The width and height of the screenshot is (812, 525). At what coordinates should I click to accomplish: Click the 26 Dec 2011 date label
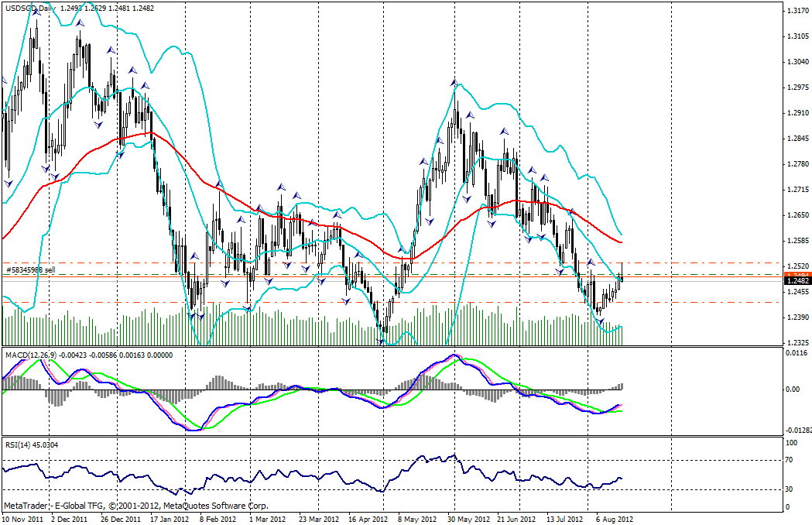(x=121, y=520)
